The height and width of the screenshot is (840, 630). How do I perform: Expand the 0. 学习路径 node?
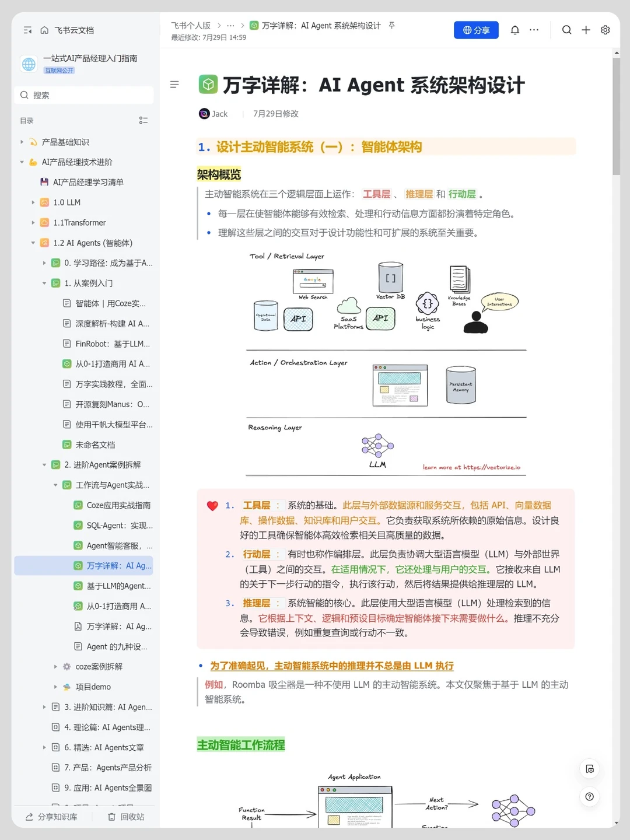[x=44, y=263]
